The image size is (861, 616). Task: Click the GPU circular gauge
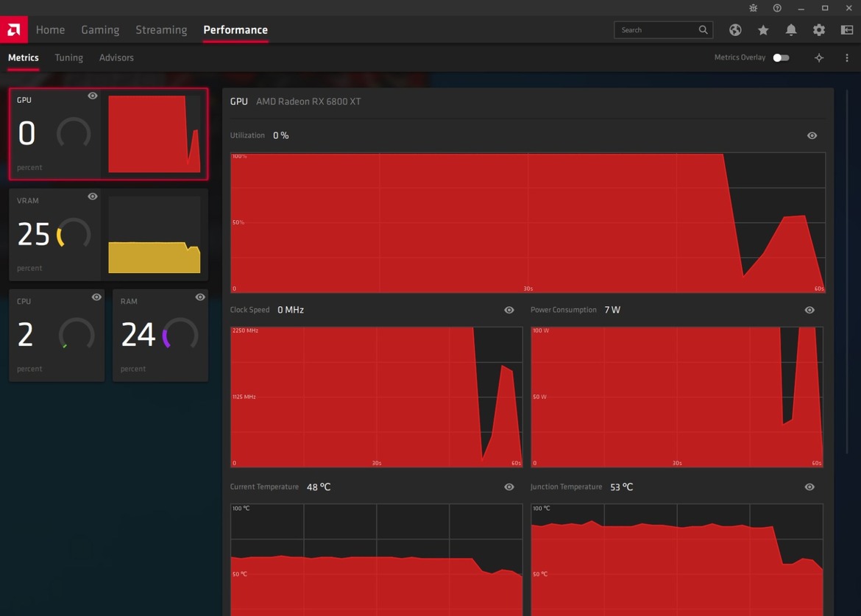(74, 133)
